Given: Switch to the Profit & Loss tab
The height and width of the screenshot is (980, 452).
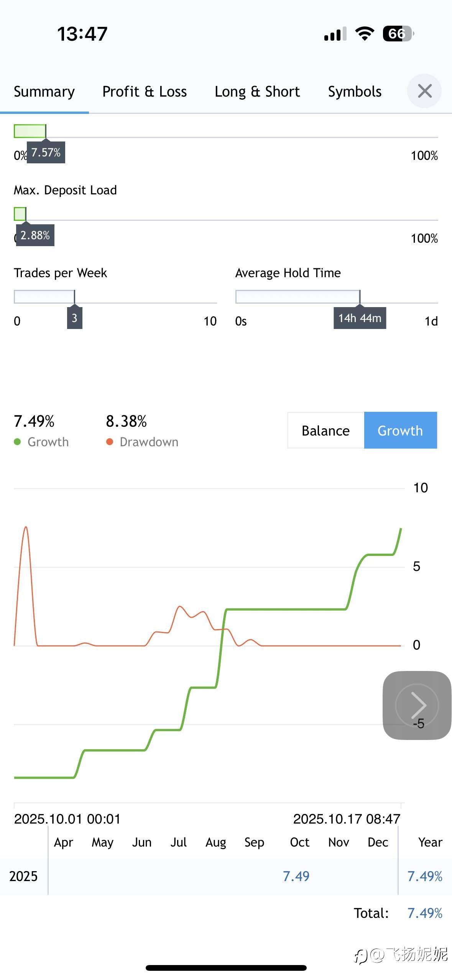Looking at the screenshot, I should pyautogui.click(x=145, y=92).
